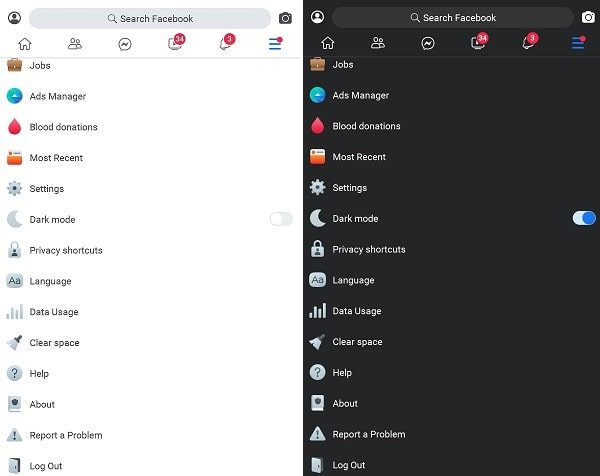
Task: Tap hamburger menu icon in dark panel
Action: (578, 42)
